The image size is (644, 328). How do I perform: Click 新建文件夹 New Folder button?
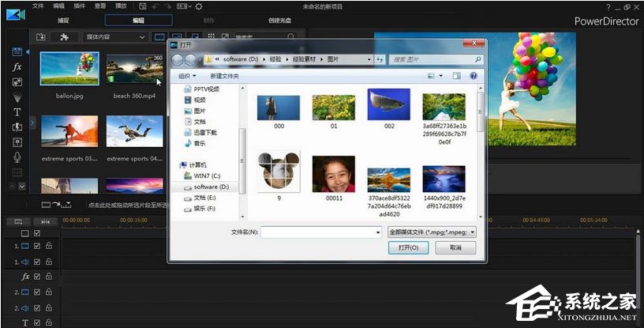(x=224, y=76)
